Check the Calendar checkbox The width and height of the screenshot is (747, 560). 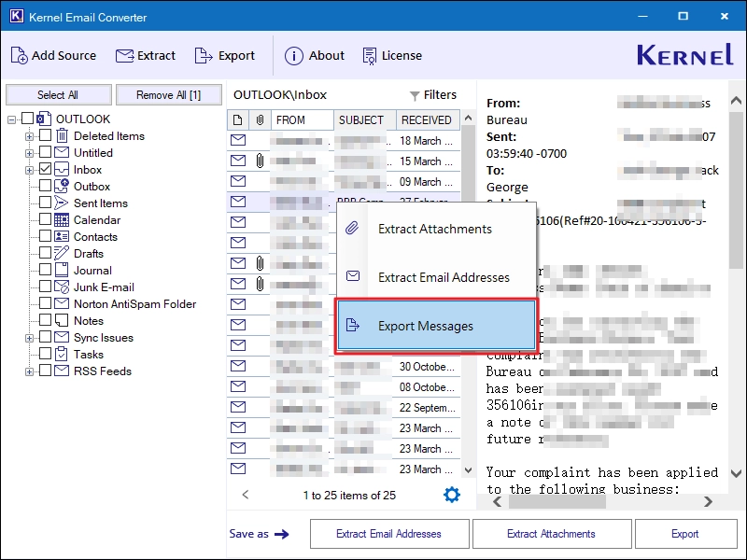pyautogui.click(x=45, y=219)
